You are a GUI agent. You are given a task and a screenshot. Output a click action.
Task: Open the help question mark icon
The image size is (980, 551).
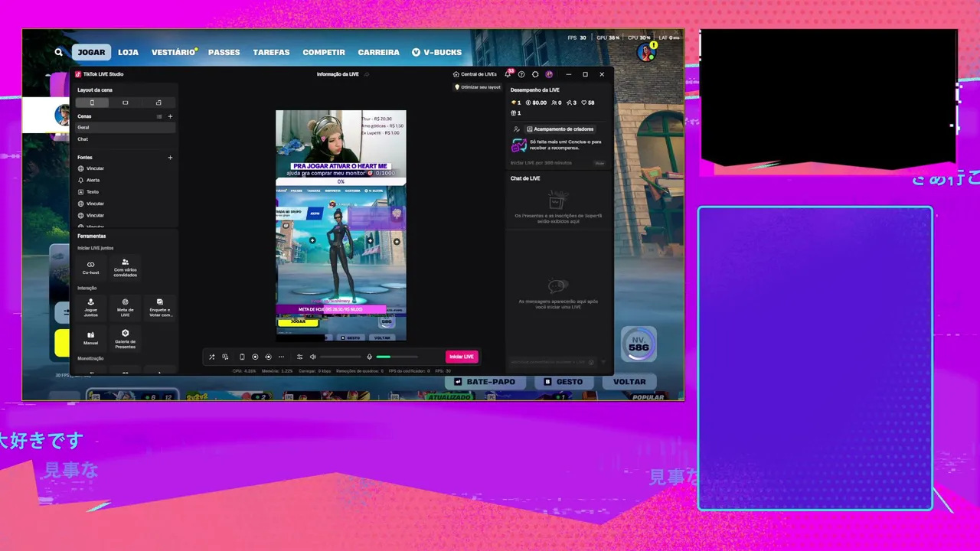click(x=521, y=74)
